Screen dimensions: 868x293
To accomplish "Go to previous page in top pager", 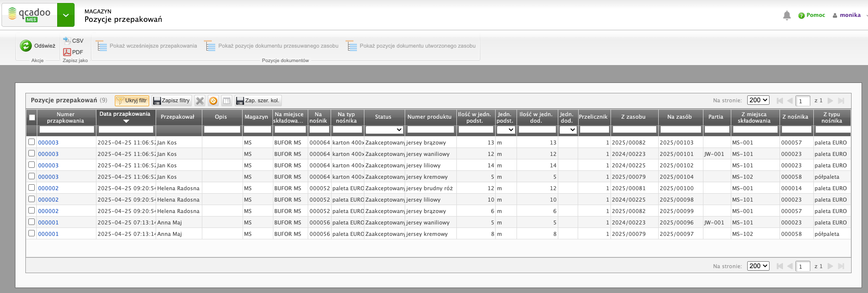I will 789,101.
